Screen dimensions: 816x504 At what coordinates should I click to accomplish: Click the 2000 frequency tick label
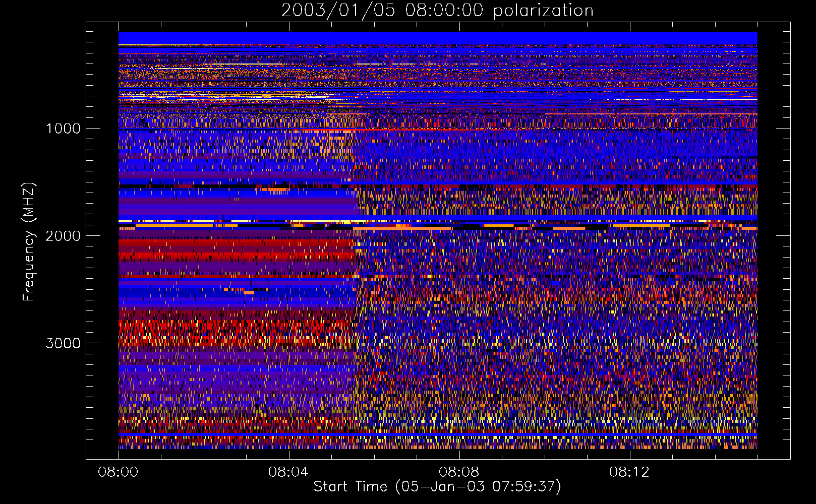click(64, 236)
